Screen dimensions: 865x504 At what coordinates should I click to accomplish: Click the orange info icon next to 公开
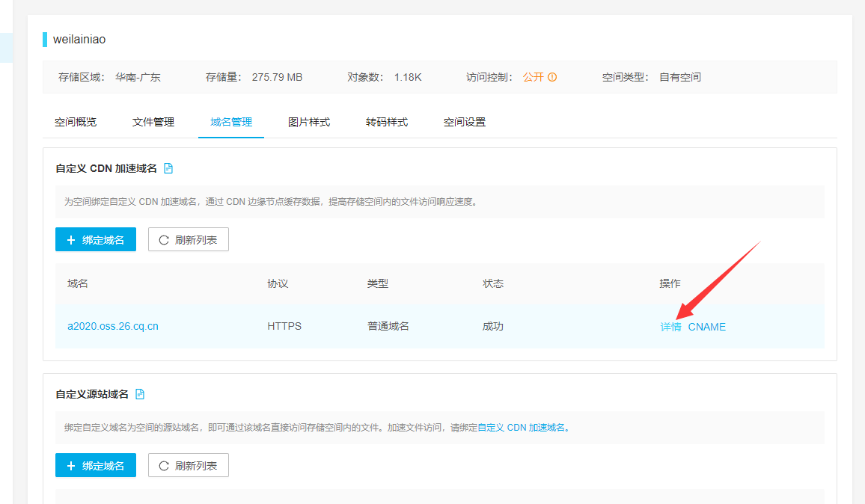(552, 77)
